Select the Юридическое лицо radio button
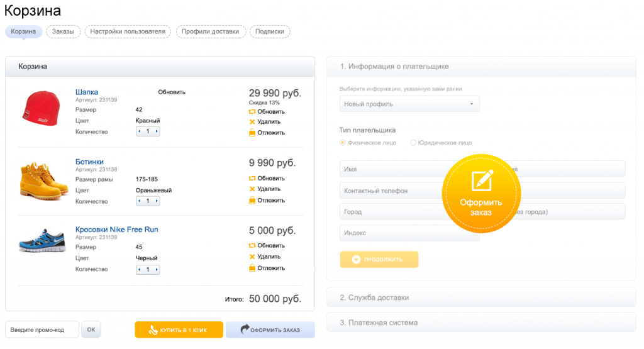The width and height of the screenshot is (644, 349). click(413, 143)
